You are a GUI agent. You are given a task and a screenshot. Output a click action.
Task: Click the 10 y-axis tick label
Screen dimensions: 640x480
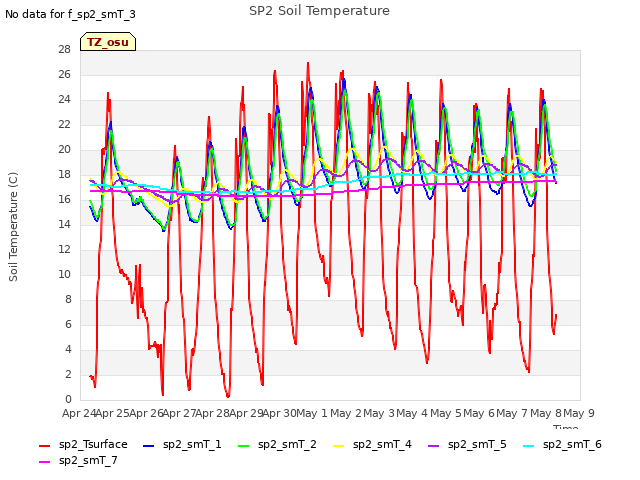pyautogui.click(x=64, y=274)
